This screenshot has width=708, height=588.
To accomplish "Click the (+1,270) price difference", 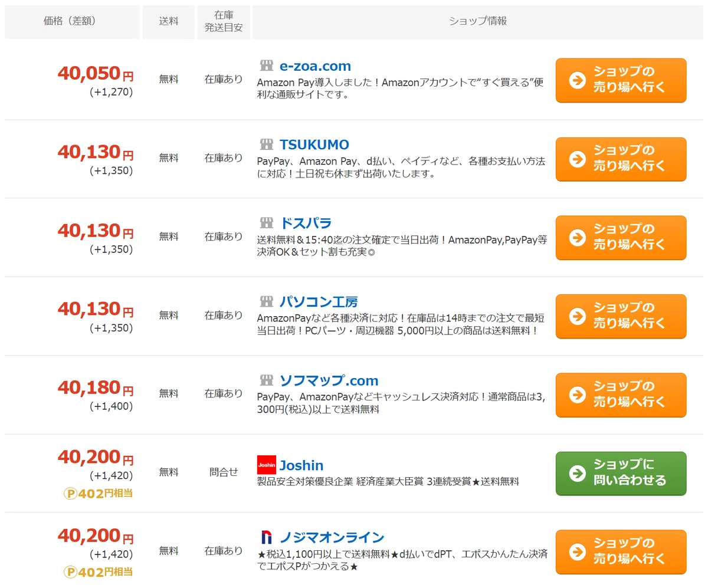I will (112, 92).
